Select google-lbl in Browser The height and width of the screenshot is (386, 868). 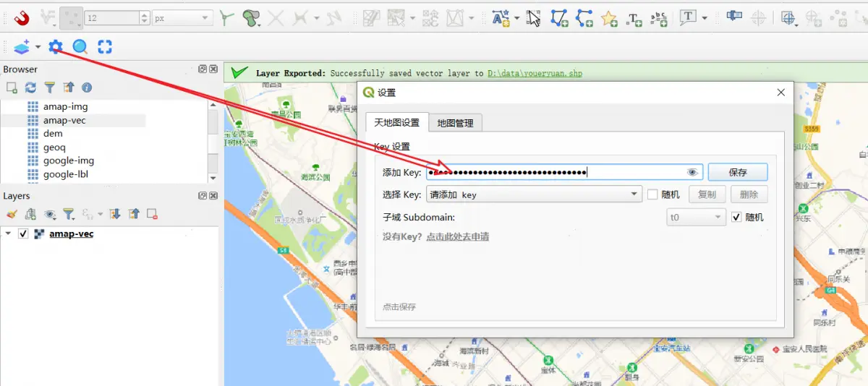click(x=67, y=174)
